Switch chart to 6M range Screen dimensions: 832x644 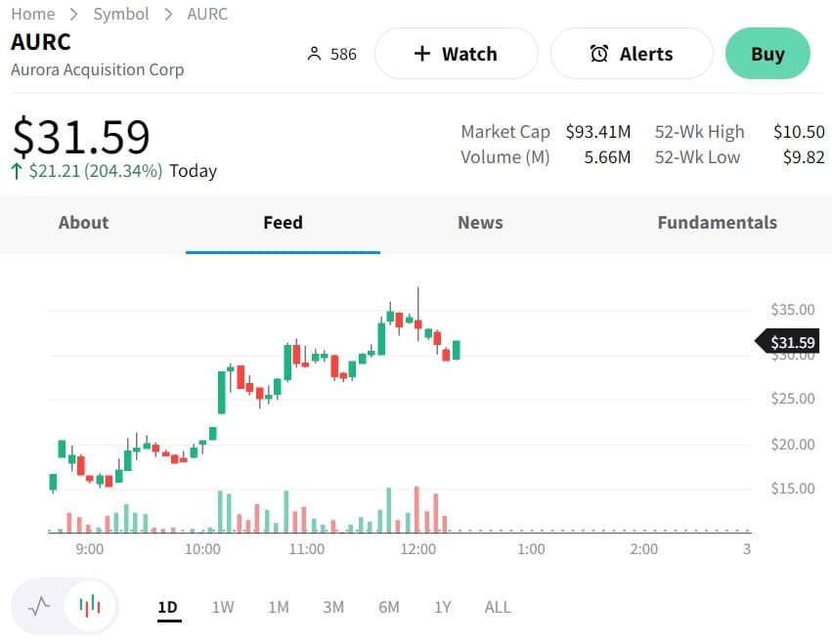pos(389,607)
